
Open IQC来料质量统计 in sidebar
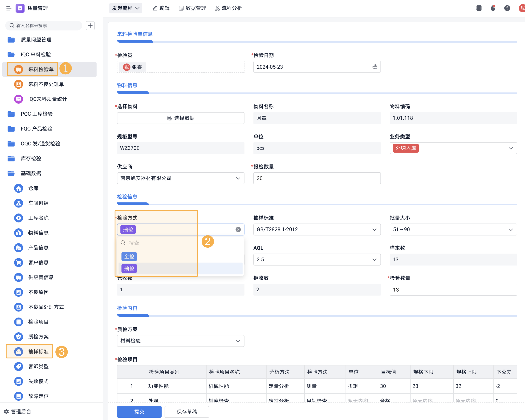tap(47, 99)
